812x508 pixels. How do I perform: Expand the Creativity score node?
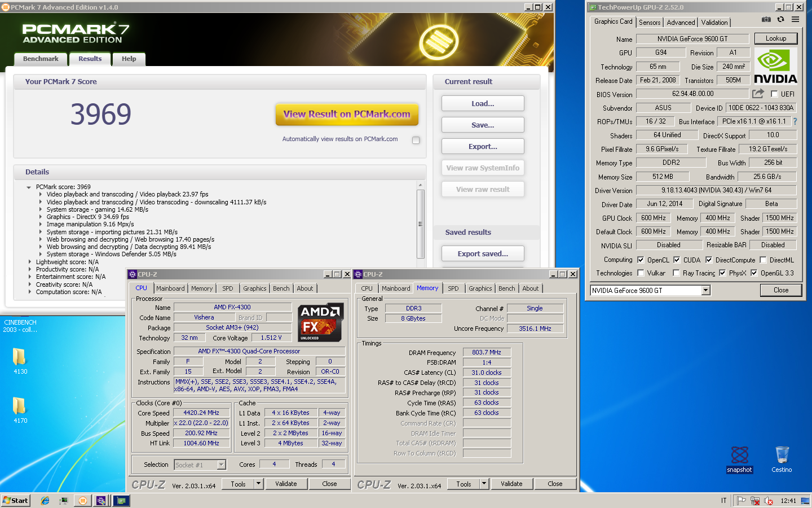click(x=30, y=284)
